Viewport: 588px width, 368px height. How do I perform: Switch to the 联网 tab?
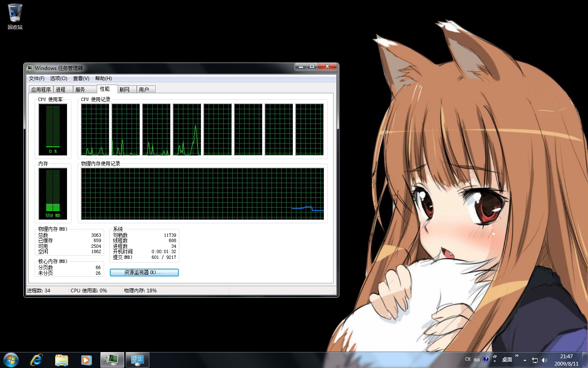pos(127,90)
